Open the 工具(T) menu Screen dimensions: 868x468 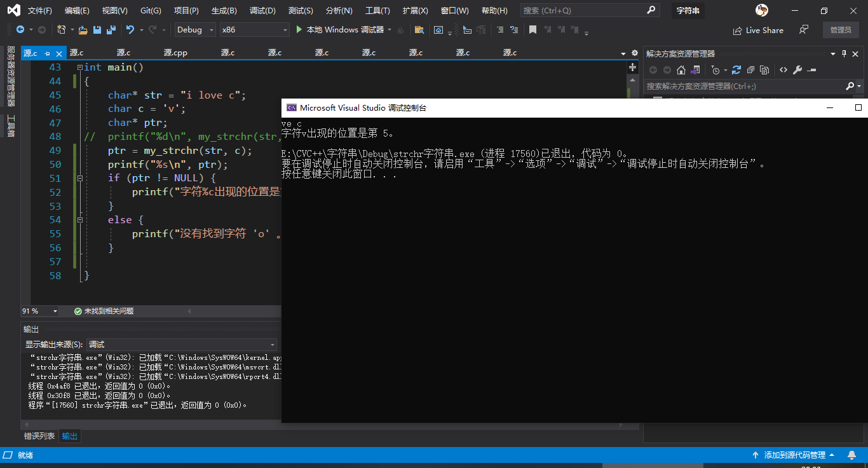click(377, 11)
